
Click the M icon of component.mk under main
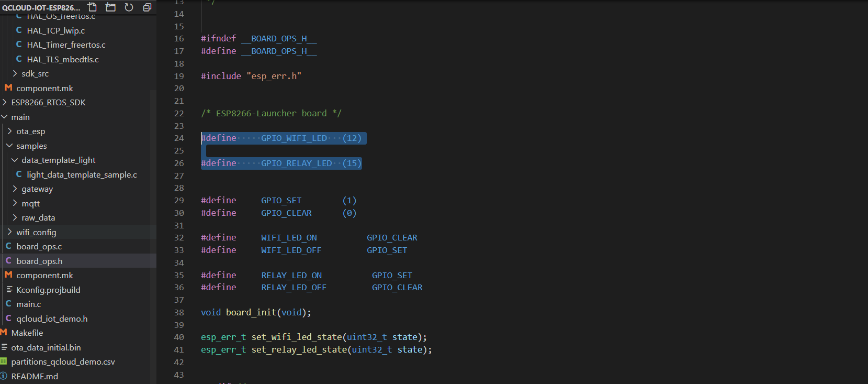(8, 275)
